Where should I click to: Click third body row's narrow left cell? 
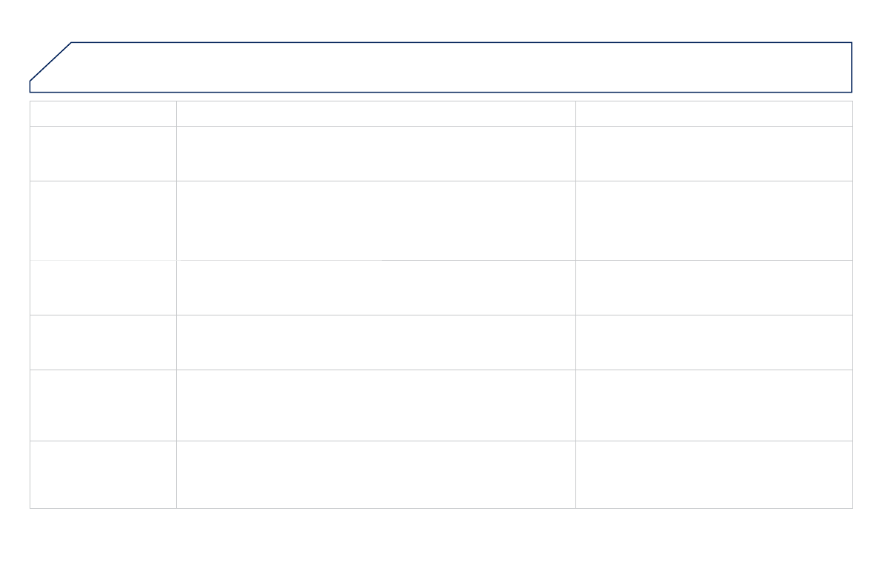pyautogui.click(x=103, y=287)
